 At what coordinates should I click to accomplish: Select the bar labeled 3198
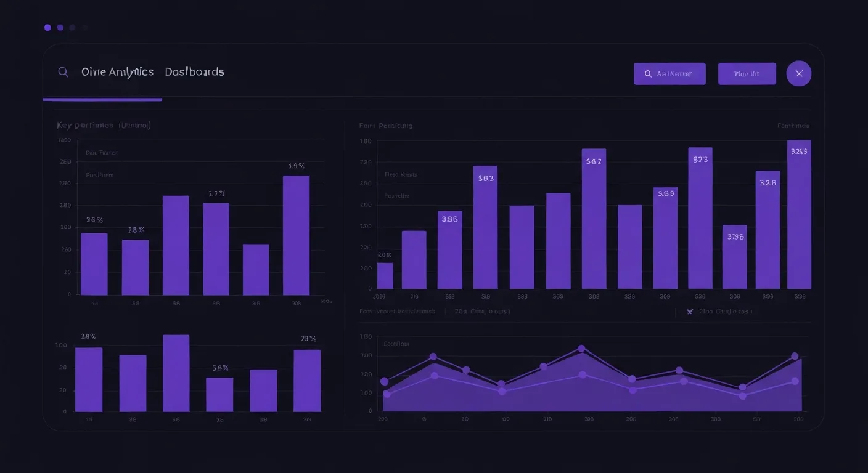734,257
